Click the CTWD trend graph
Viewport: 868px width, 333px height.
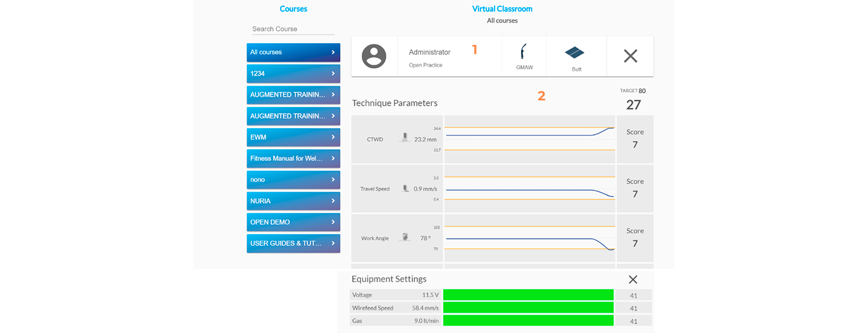530,139
